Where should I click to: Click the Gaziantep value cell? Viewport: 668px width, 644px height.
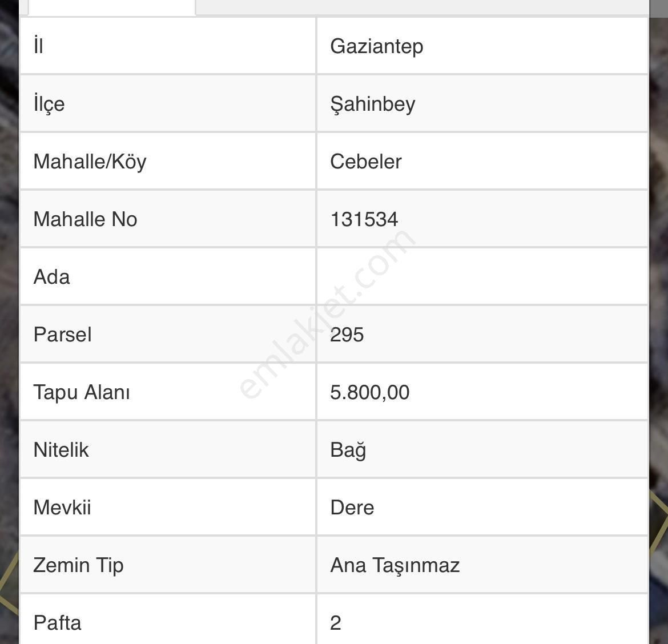(377, 46)
